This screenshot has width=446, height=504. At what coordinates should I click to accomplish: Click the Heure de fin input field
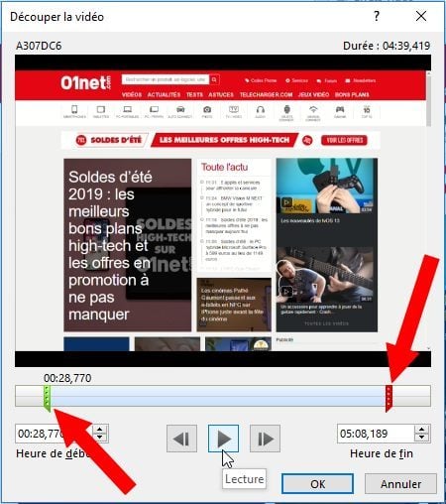tap(376, 434)
